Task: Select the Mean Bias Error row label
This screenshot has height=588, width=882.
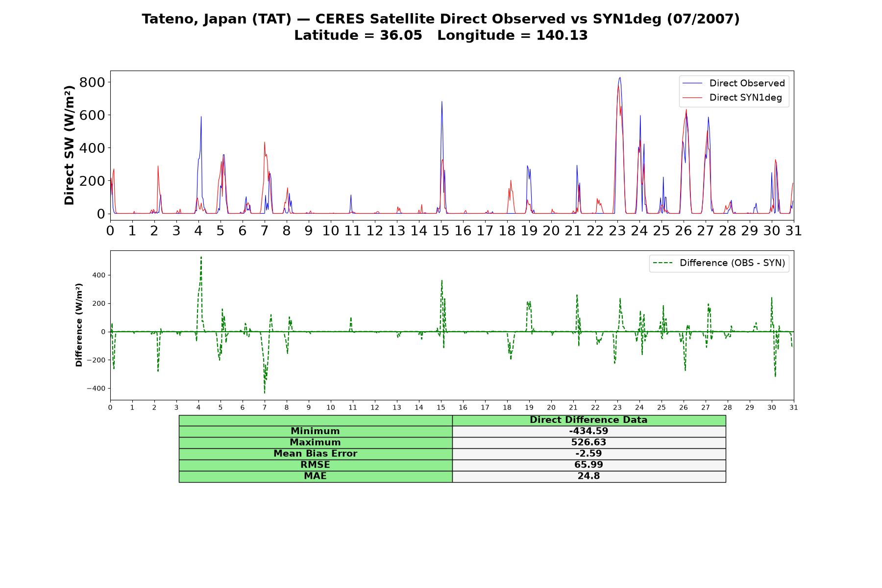Action: 316,454
